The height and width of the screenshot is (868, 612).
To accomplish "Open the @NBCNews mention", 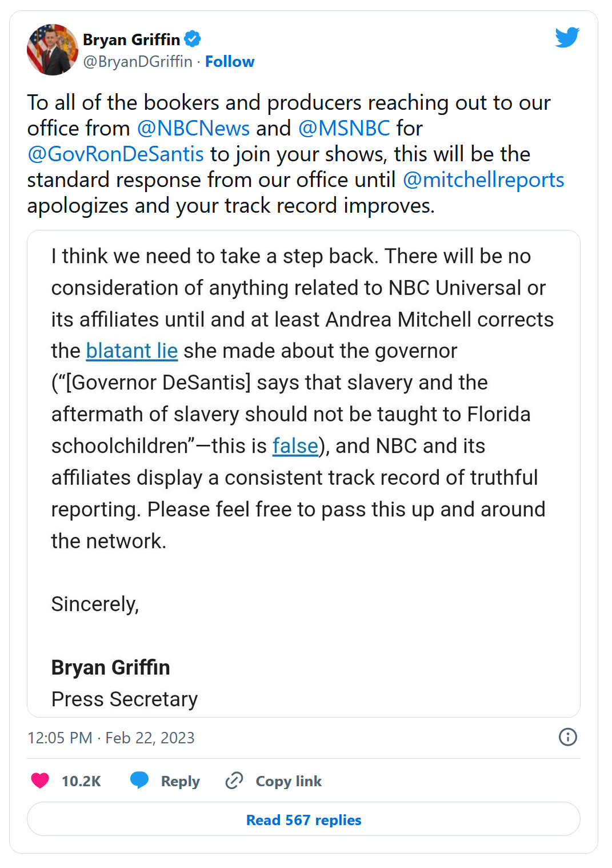I will click(193, 128).
